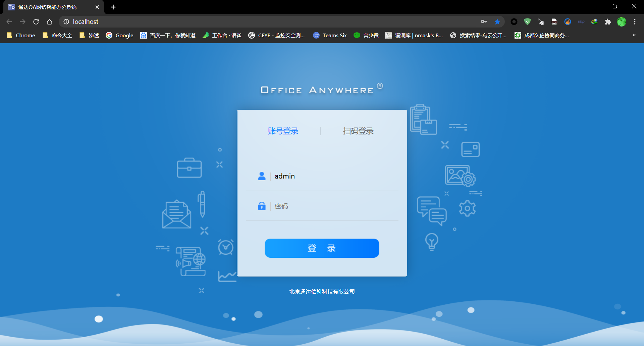The height and width of the screenshot is (346, 644).
Task: Open the 渗透 bookmarks folder
Action: point(89,35)
